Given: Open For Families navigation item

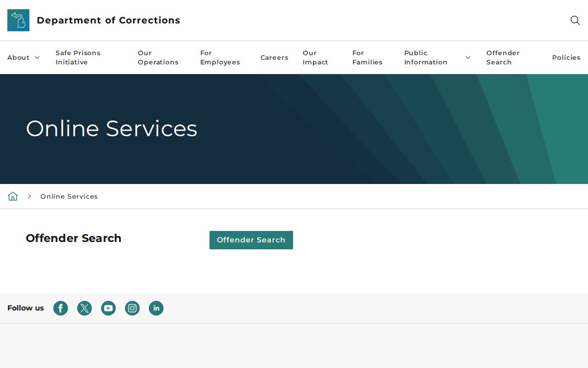Looking at the screenshot, I should (x=367, y=57).
